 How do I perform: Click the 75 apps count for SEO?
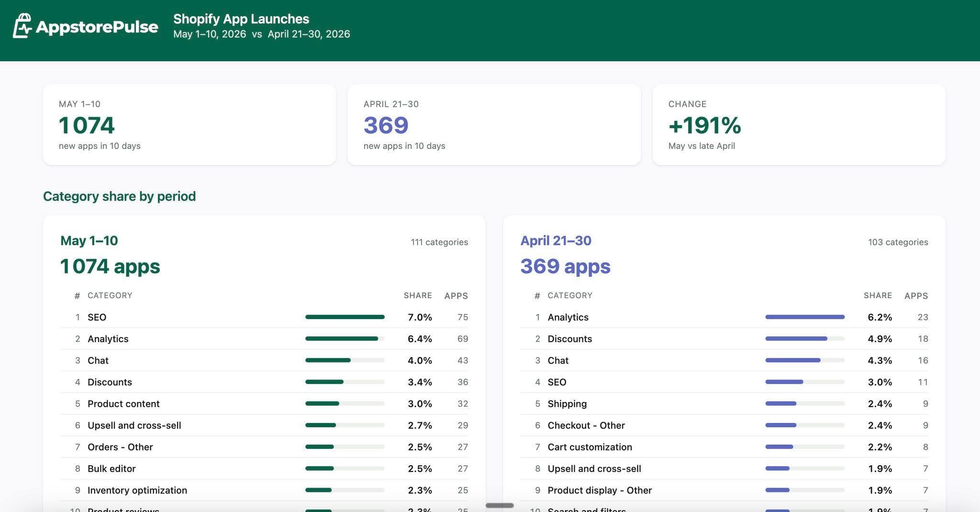[x=463, y=317]
